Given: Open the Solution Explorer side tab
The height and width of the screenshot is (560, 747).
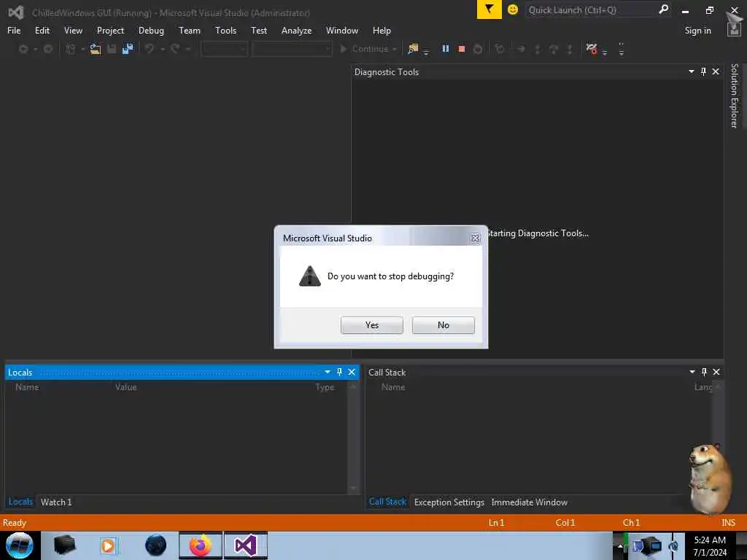Looking at the screenshot, I should 734,96.
